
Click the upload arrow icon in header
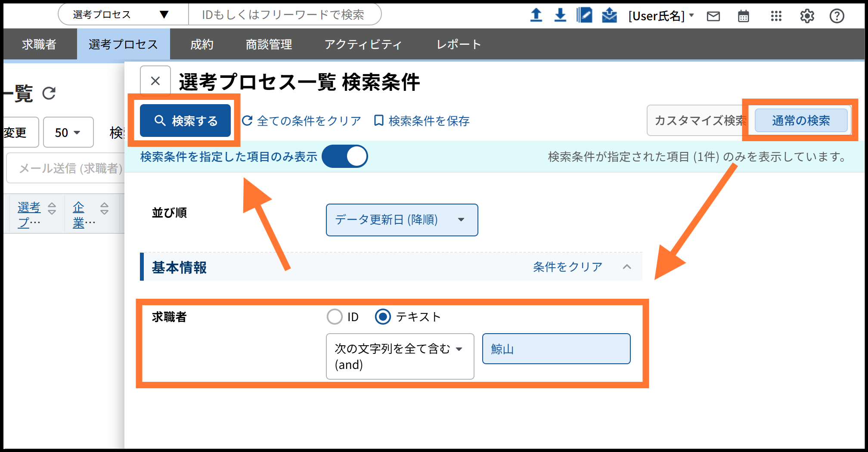[536, 15]
